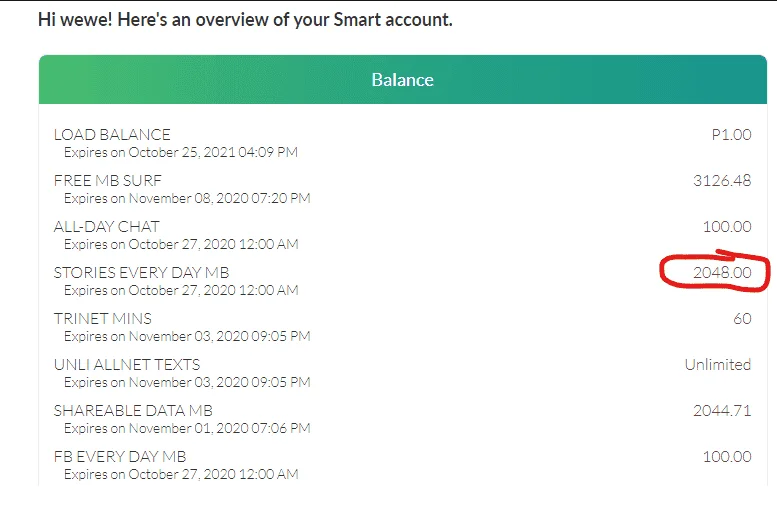The image size is (777, 517).
Task: Click the UNLI ALLNET TEXTS label
Action: coord(127,365)
